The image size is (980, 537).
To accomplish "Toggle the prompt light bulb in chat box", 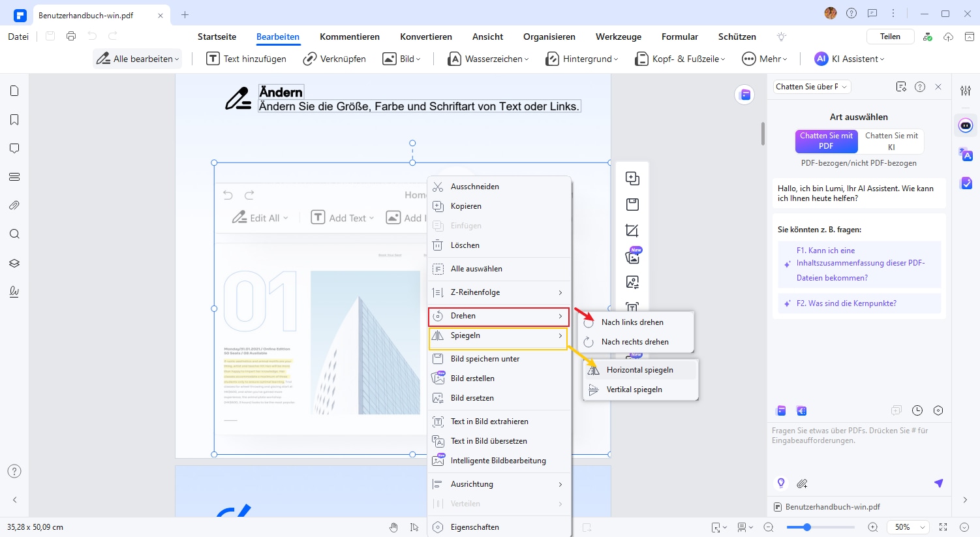I will pyautogui.click(x=781, y=483).
